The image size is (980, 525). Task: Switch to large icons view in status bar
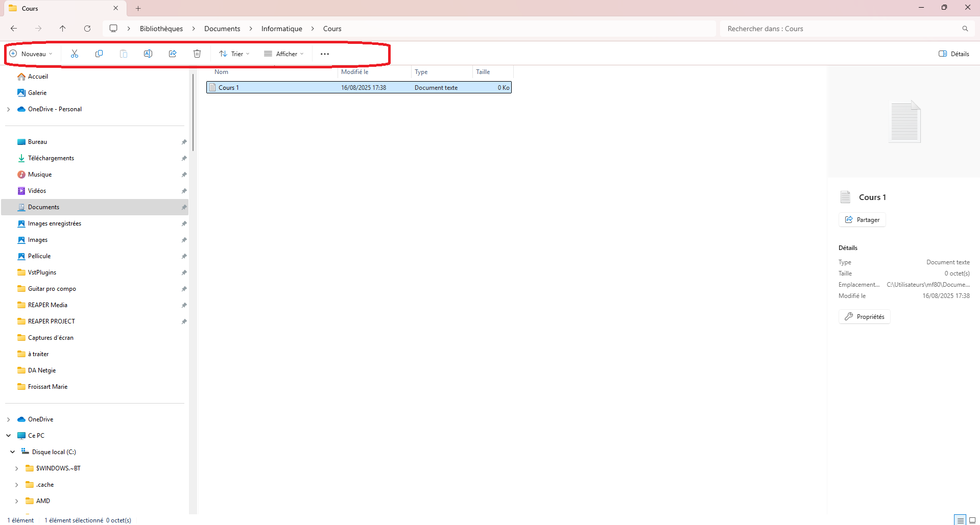tap(972, 520)
